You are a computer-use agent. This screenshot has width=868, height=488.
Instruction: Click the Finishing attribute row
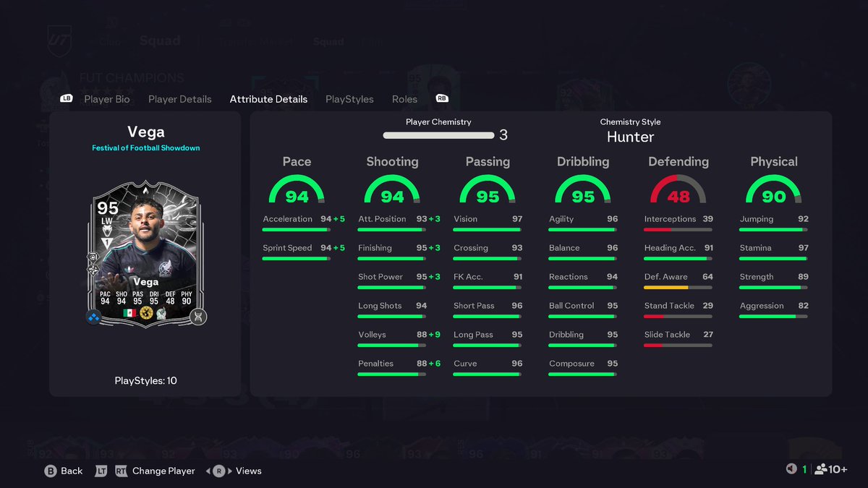click(399, 251)
